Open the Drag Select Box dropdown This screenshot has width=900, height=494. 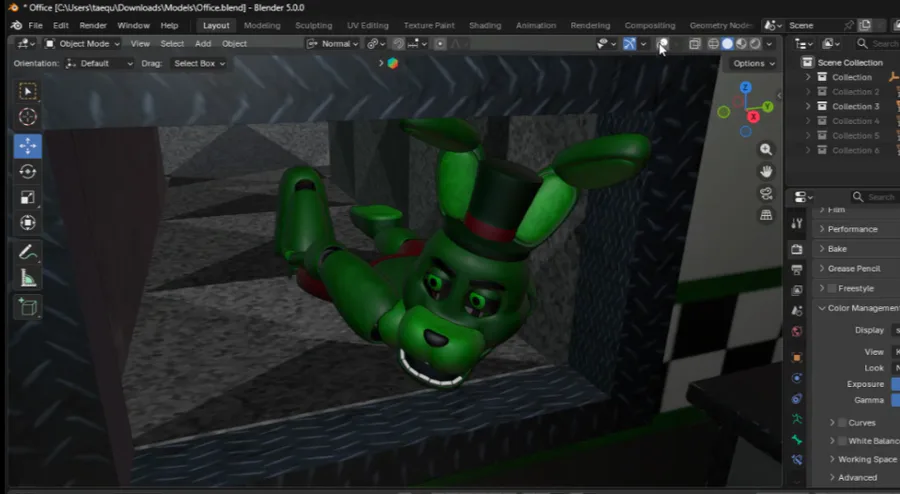click(199, 63)
